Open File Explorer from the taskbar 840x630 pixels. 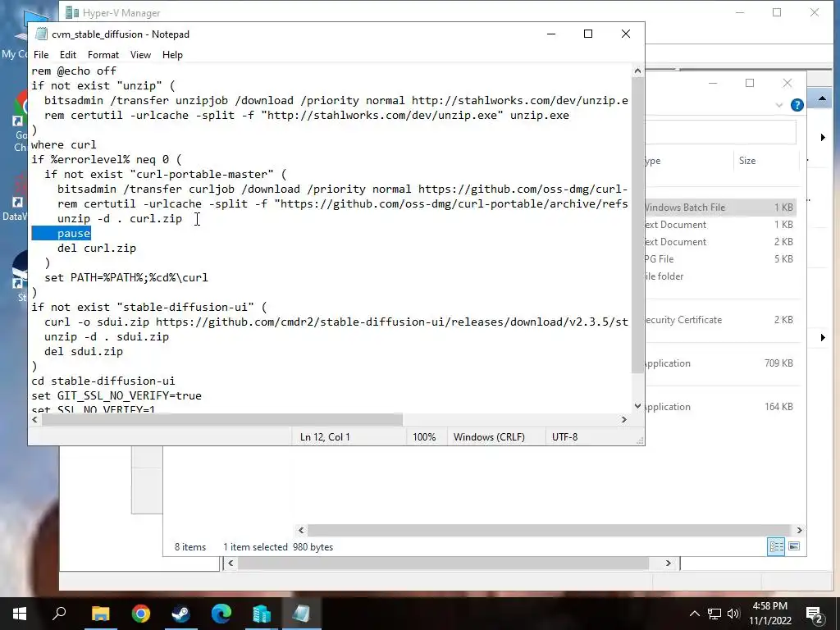(x=100, y=614)
